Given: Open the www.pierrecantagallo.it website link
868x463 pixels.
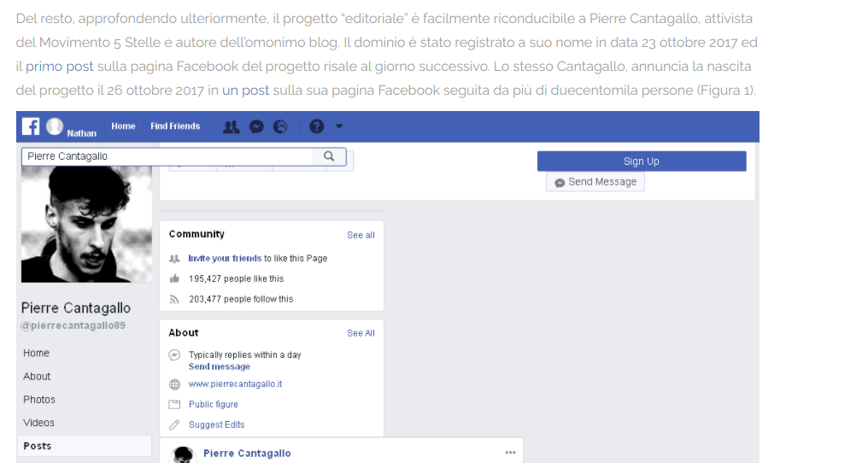Looking at the screenshot, I should (x=235, y=384).
